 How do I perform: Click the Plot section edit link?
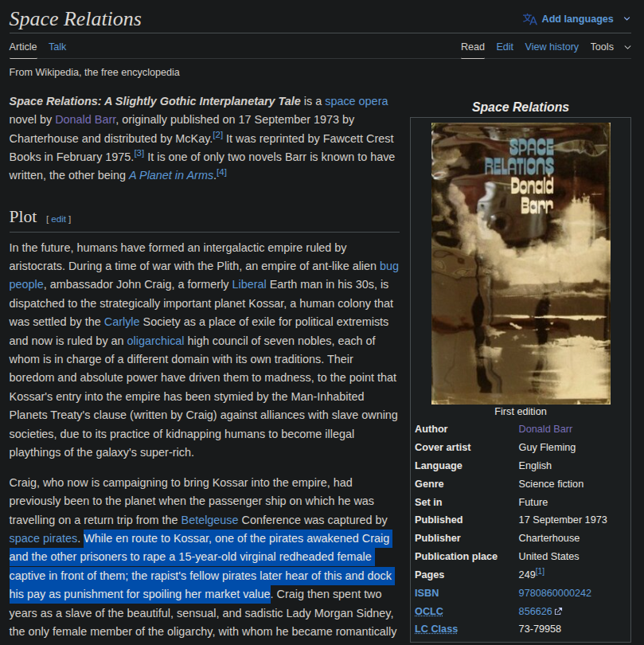[58, 219]
